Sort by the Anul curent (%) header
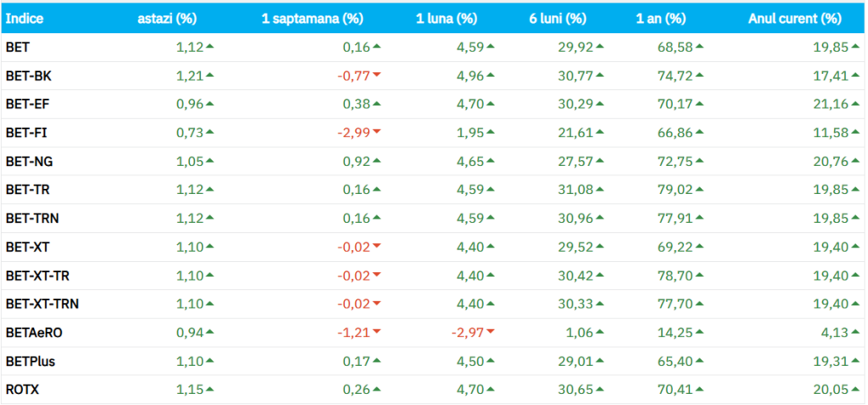 pos(794,18)
